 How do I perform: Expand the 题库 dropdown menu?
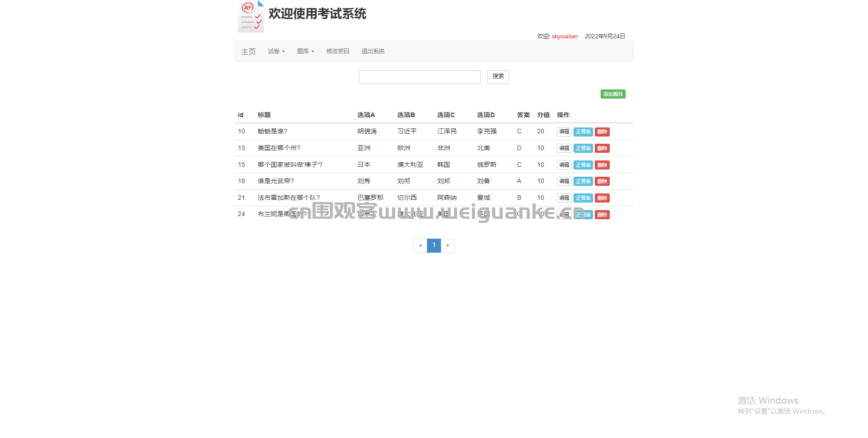(x=306, y=52)
